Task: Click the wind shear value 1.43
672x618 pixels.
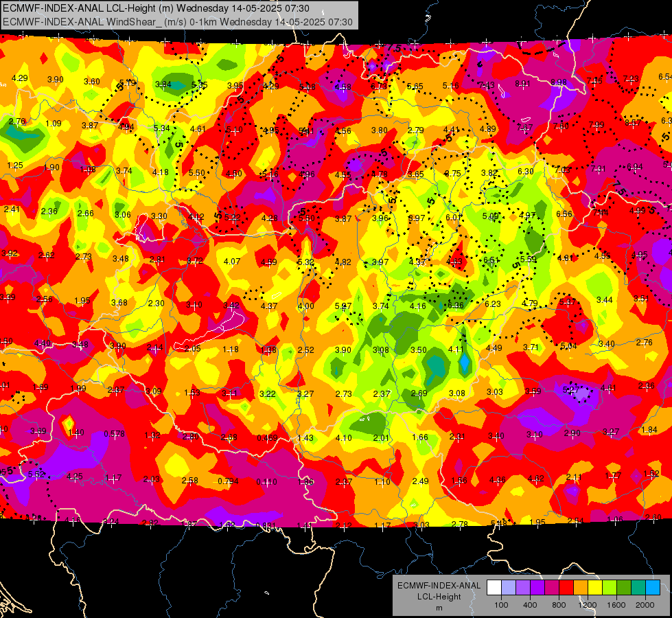Action: click(x=305, y=438)
